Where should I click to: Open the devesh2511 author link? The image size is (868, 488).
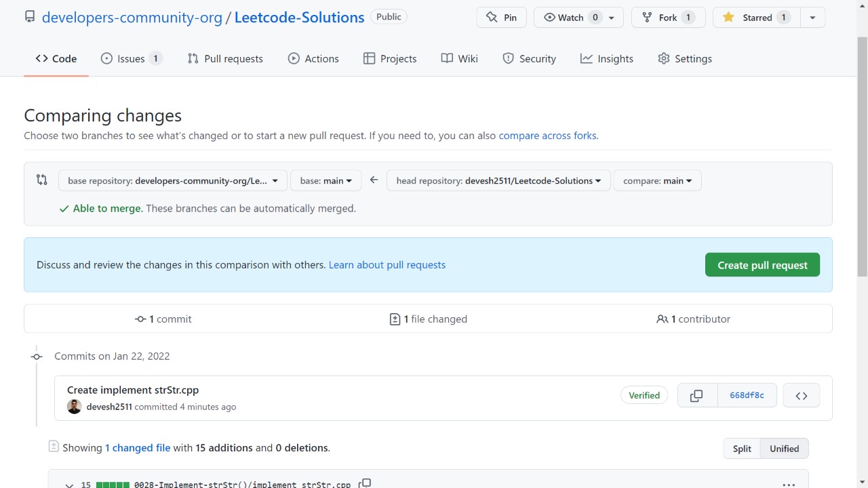coord(109,407)
